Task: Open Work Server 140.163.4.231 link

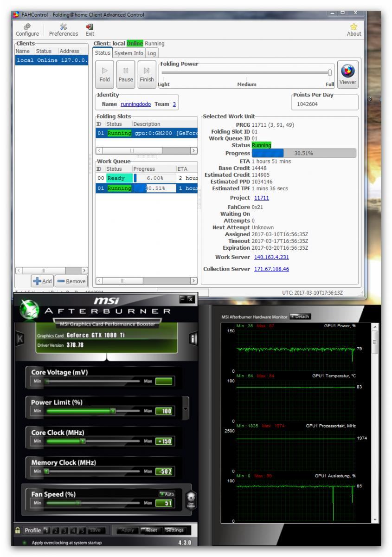Action: 271,257
